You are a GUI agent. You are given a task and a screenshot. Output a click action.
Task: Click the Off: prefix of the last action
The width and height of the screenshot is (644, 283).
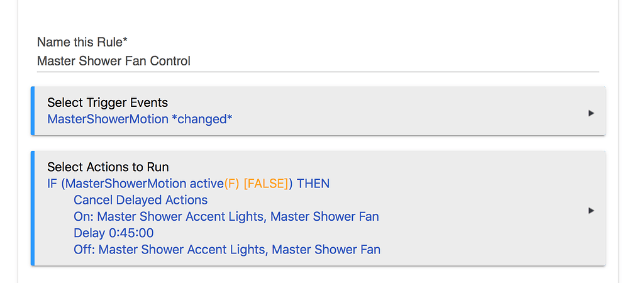pyautogui.click(x=84, y=249)
